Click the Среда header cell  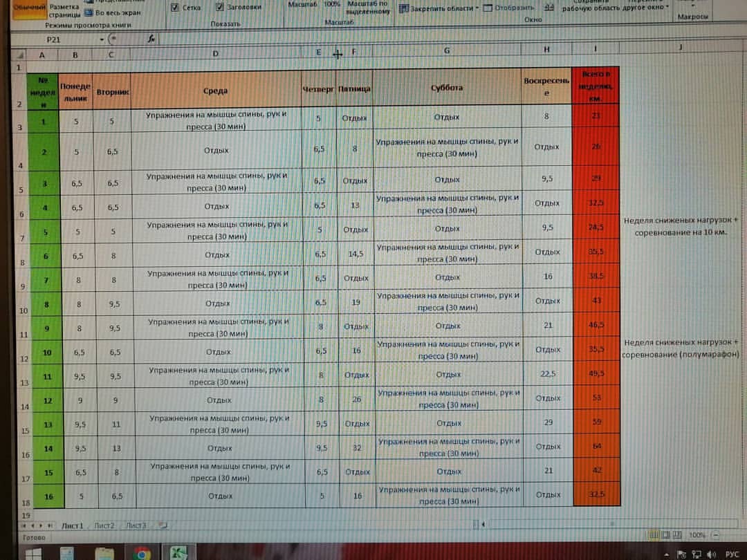215,91
